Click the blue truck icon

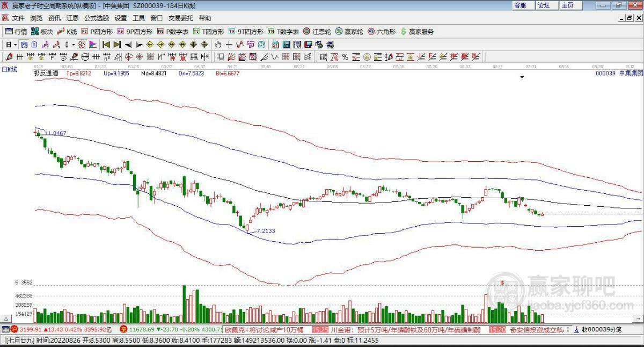(x=330, y=44)
